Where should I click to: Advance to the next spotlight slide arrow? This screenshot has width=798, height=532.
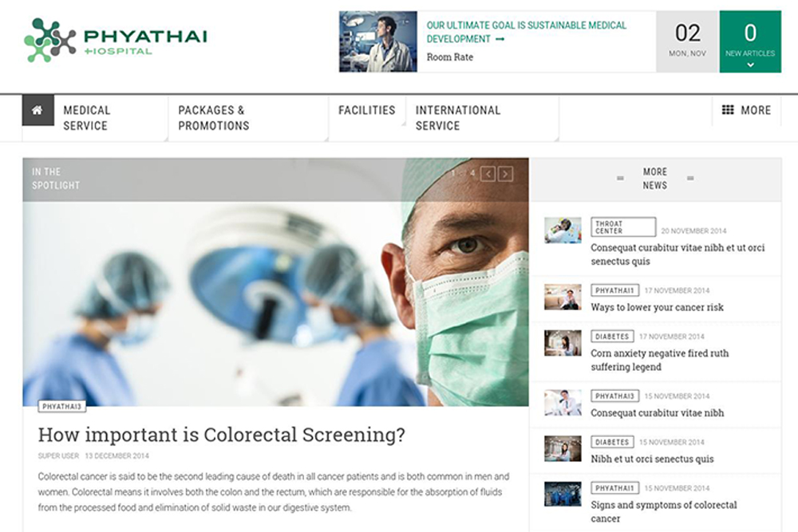coord(505,174)
